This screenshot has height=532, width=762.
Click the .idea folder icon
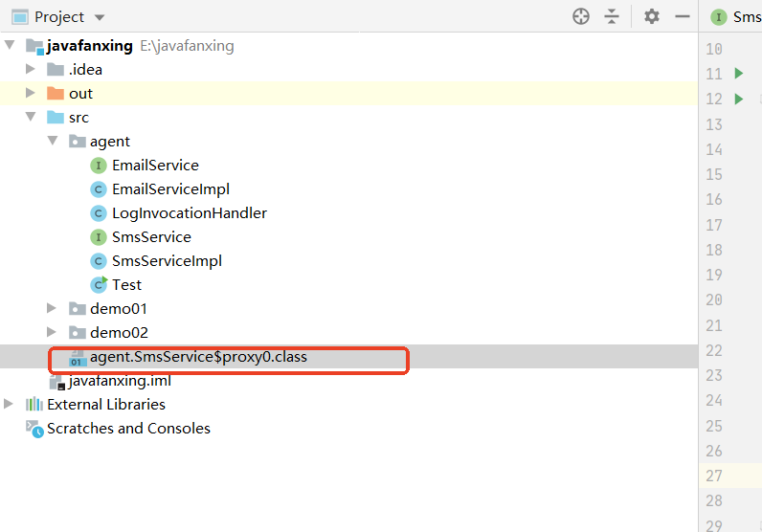click(56, 70)
